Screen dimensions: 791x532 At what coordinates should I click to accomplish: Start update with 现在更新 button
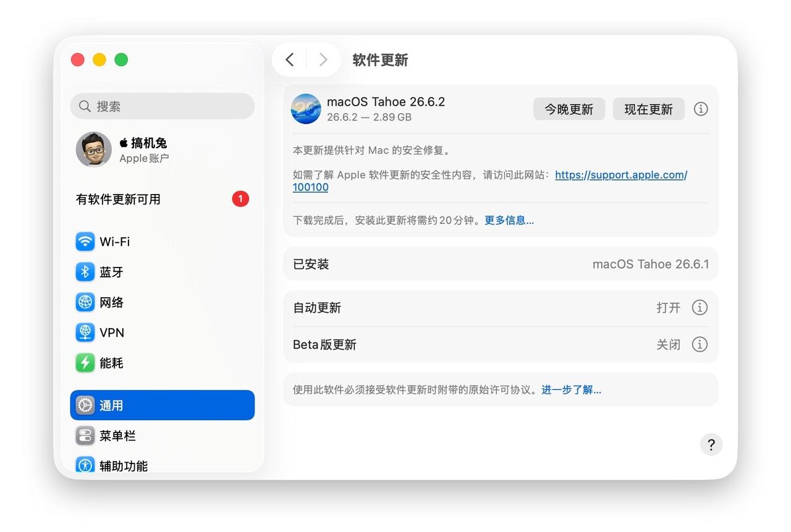649,109
